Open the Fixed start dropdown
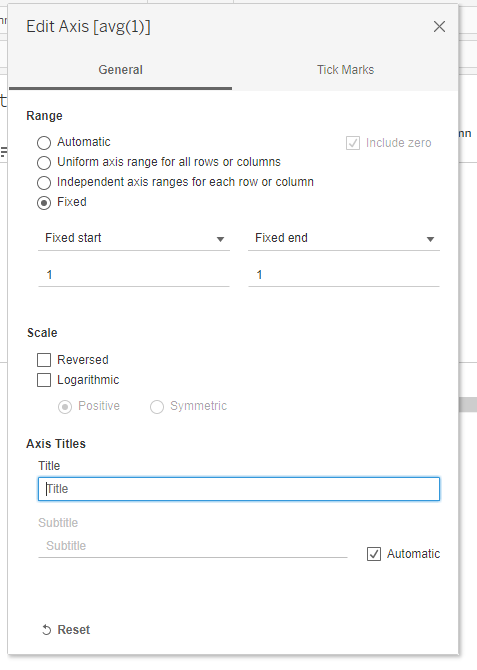The width and height of the screenshot is (477, 670). pyautogui.click(x=134, y=238)
